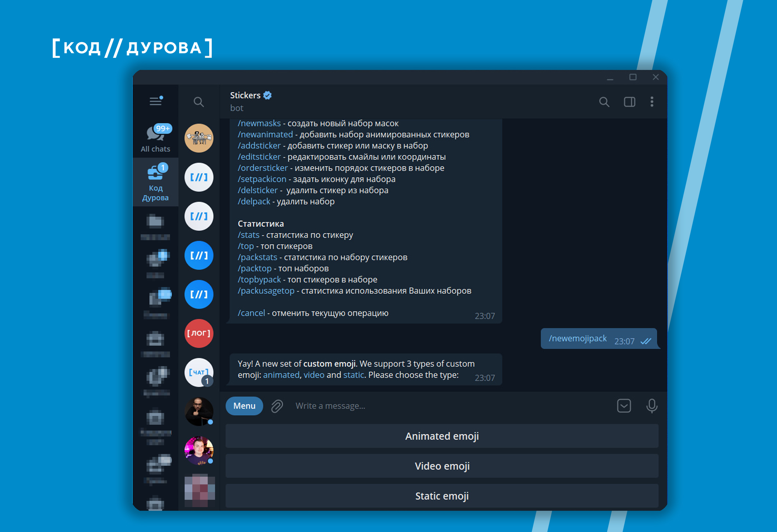Open the three-dot chat options menu
Screen dimensions: 777x532
[x=652, y=102]
